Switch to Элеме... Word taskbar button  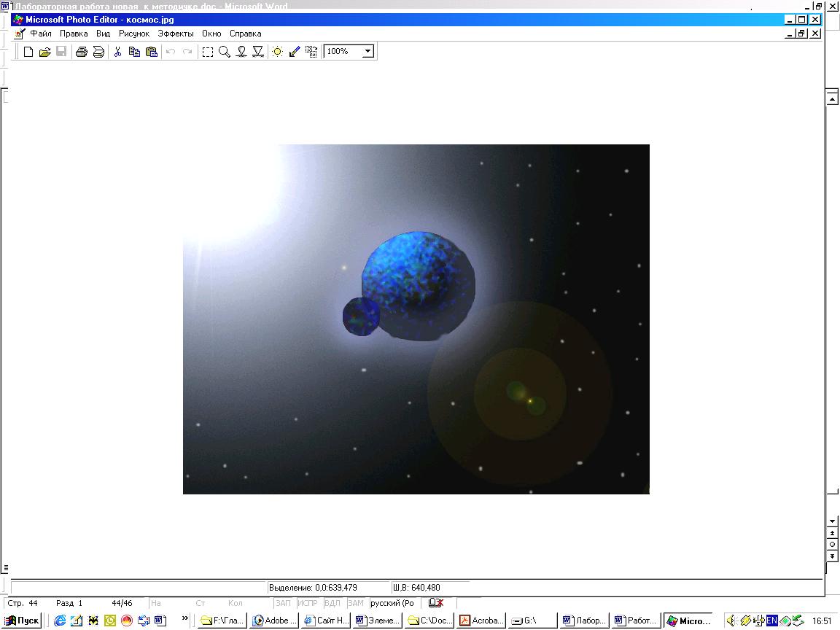[x=378, y=621]
